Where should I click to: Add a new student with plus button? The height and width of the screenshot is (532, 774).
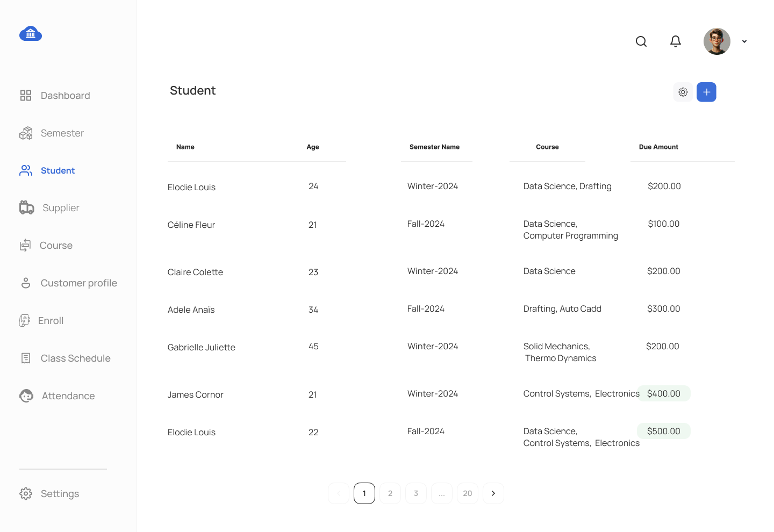pyautogui.click(x=707, y=92)
